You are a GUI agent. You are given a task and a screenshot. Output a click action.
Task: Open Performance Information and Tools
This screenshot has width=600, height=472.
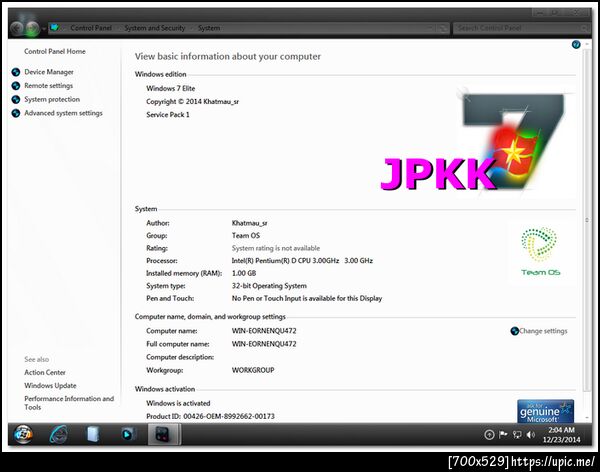coord(69,403)
